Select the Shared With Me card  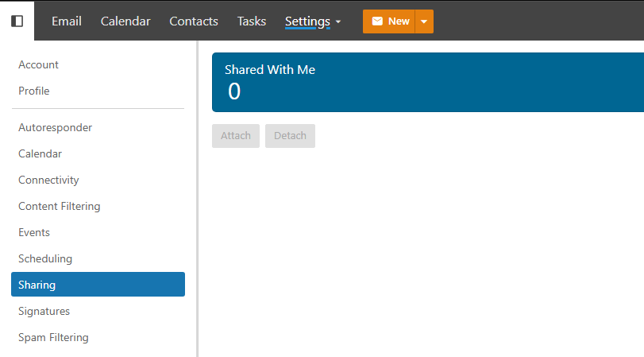tap(428, 82)
